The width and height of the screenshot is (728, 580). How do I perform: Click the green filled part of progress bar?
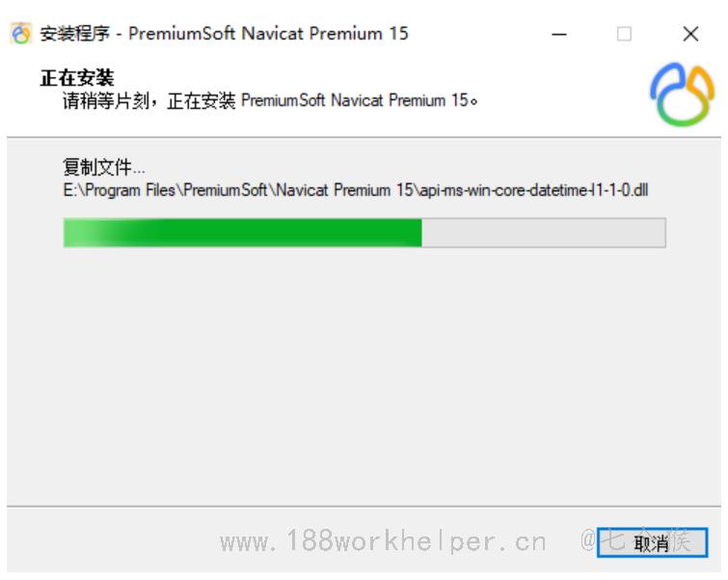(242, 233)
